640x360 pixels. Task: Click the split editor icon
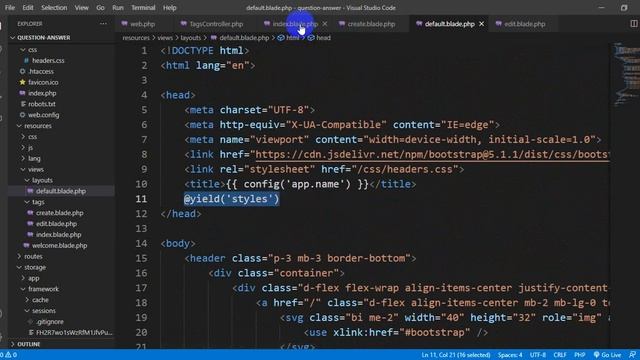click(x=633, y=24)
